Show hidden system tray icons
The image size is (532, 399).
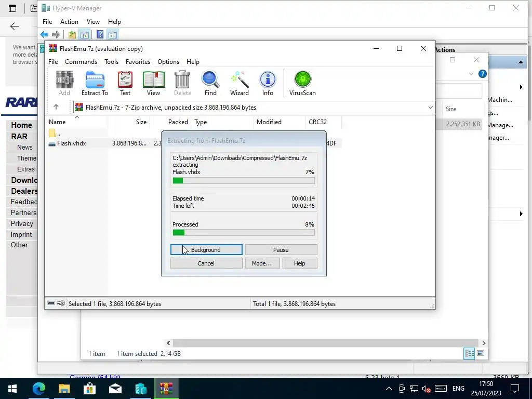pos(389,389)
